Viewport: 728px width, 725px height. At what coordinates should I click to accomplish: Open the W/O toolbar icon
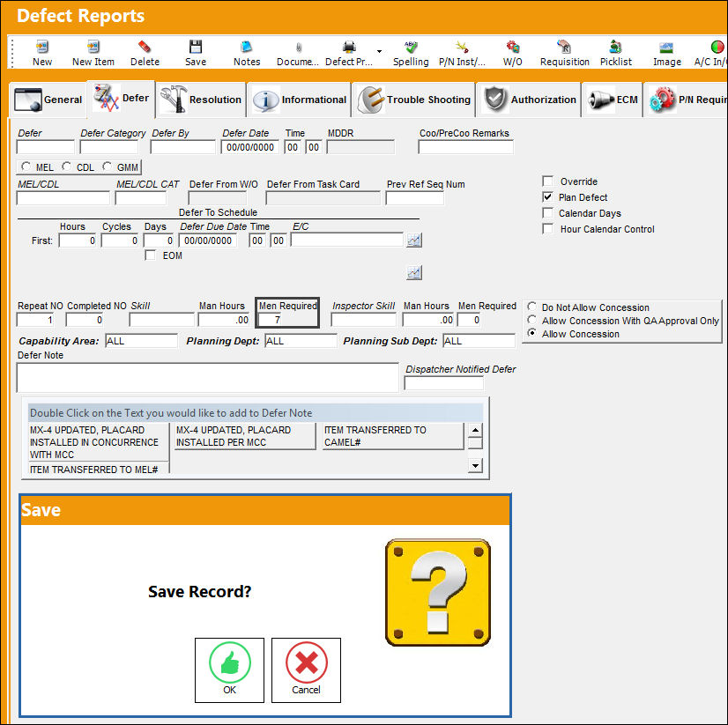[x=513, y=47]
